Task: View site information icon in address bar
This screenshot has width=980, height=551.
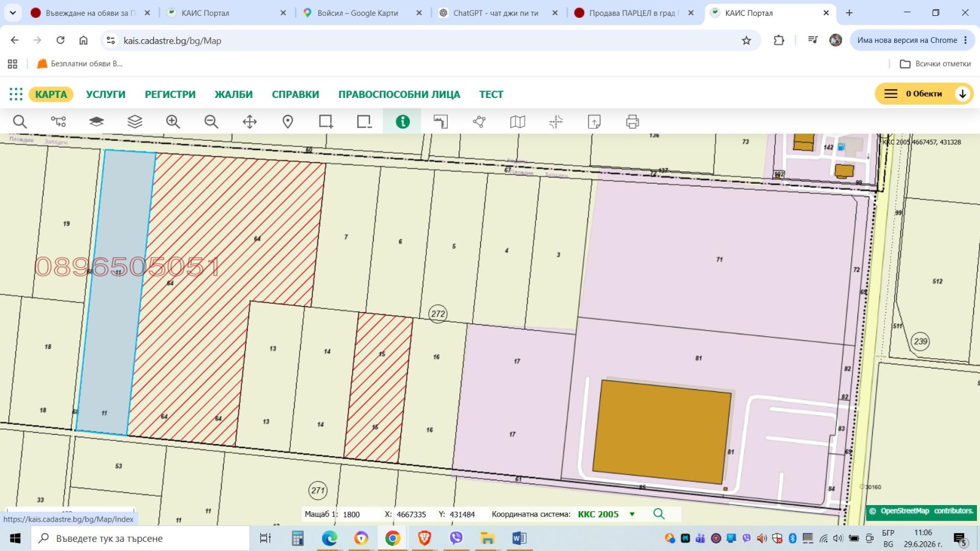Action: pyautogui.click(x=110, y=40)
